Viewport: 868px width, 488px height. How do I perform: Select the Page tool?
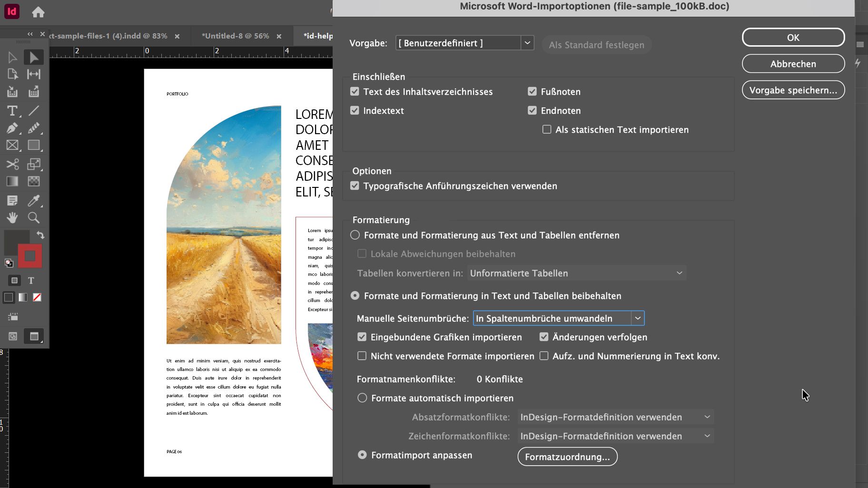coord(12,74)
